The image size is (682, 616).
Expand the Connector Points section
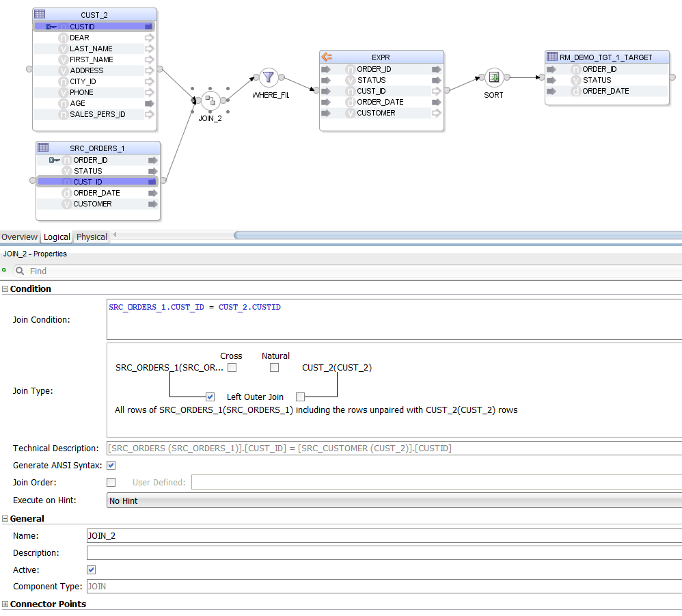[x=5, y=604]
